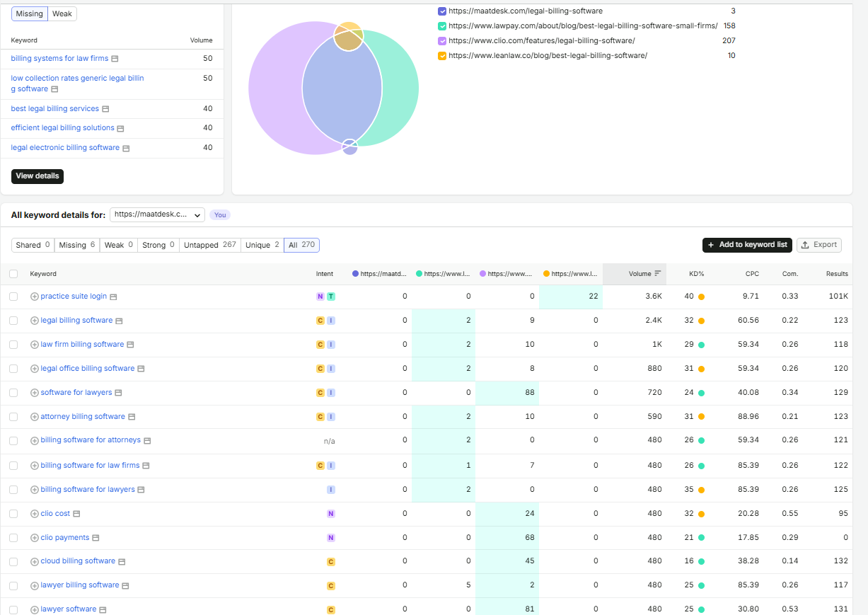Viewport: 868px width, 615px height.
Task: Click the View details button
Action: 37,176
